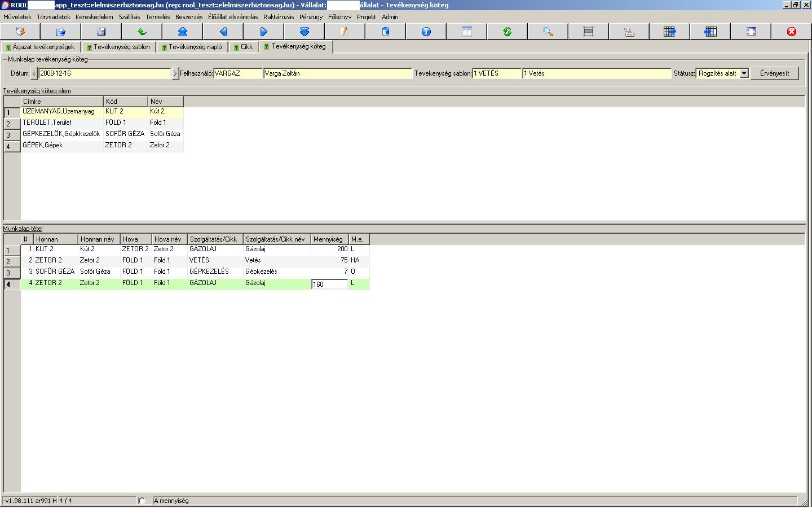Go to previous record with left arrow
This screenshot has width=812, height=508.
(x=223, y=32)
